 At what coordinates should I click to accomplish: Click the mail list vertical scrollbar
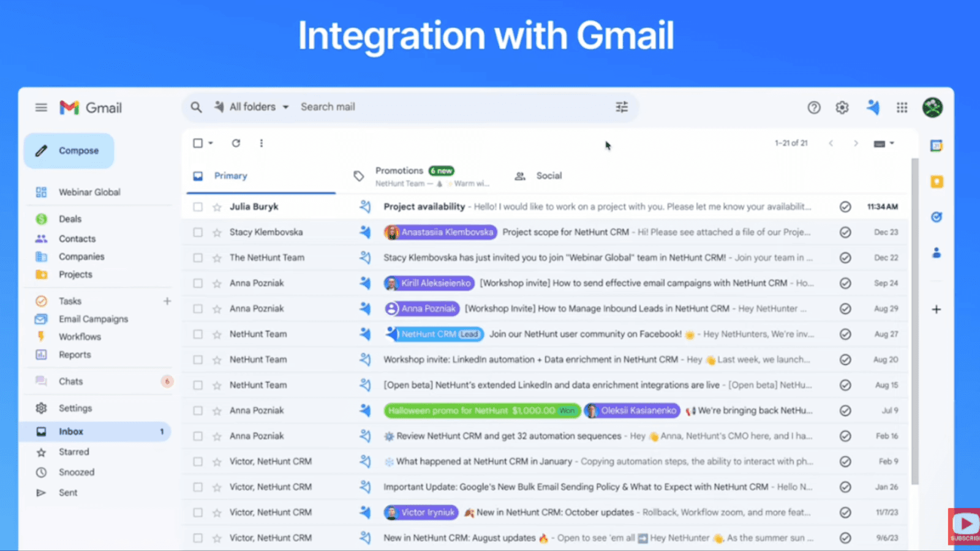(915, 321)
